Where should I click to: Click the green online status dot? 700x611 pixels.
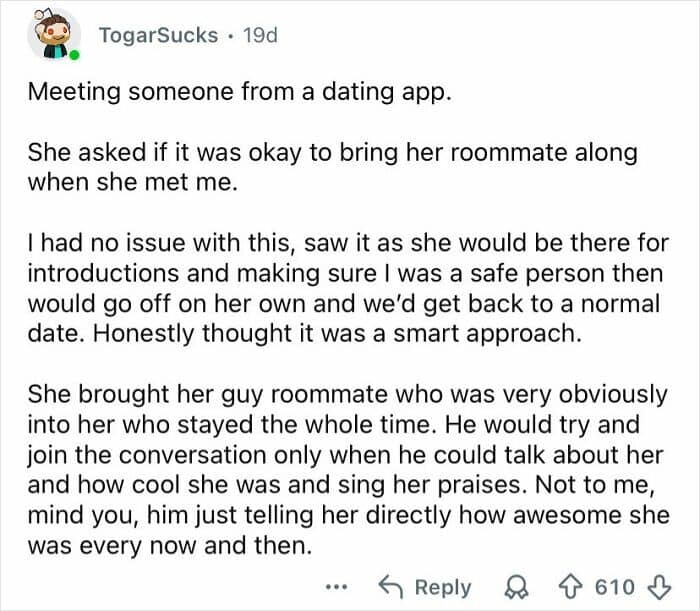[x=74, y=55]
